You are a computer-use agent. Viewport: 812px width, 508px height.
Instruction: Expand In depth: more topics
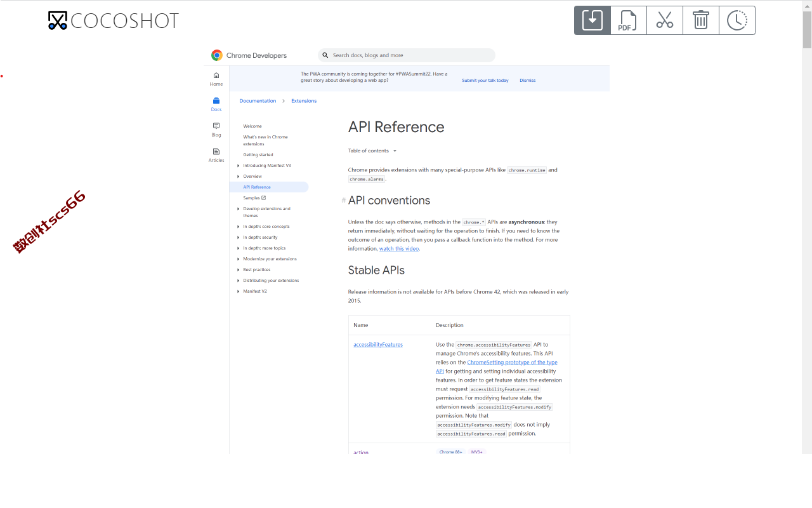pos(238,248)
